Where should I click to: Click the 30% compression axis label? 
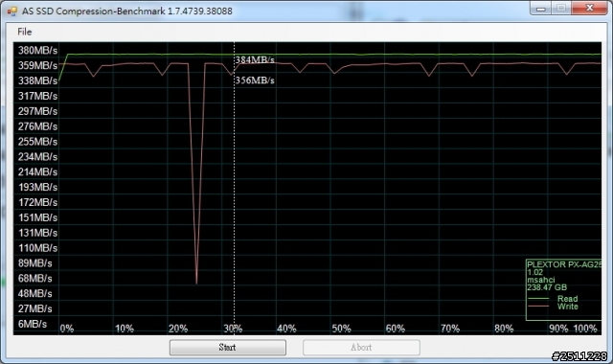tap(233, 329)
